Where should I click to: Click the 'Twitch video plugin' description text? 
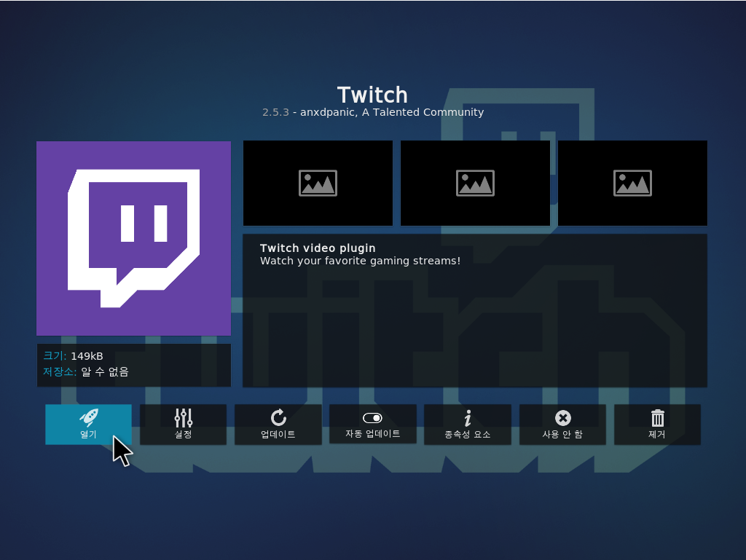click(x=318, y=248)
